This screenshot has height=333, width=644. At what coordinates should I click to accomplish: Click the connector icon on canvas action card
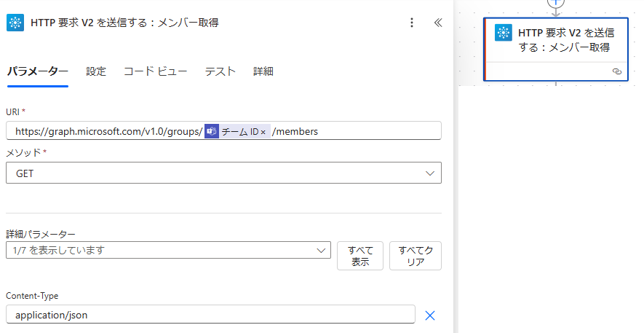[503, 33]
